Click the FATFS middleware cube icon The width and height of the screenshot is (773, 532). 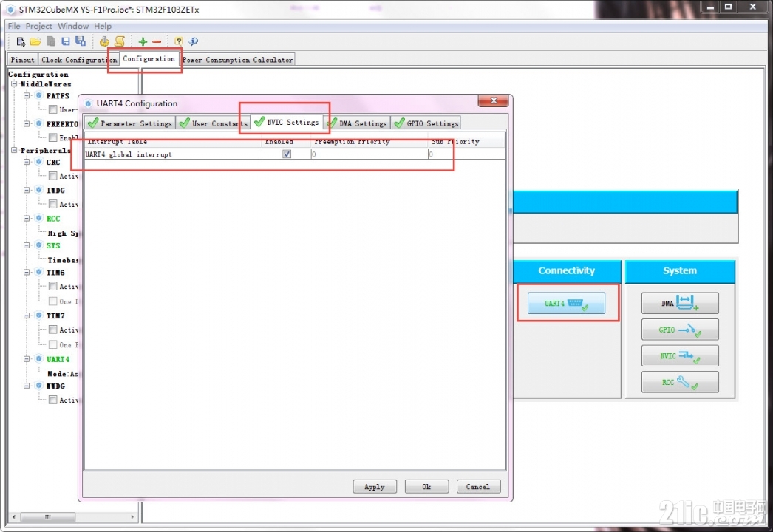coord(39,95)
